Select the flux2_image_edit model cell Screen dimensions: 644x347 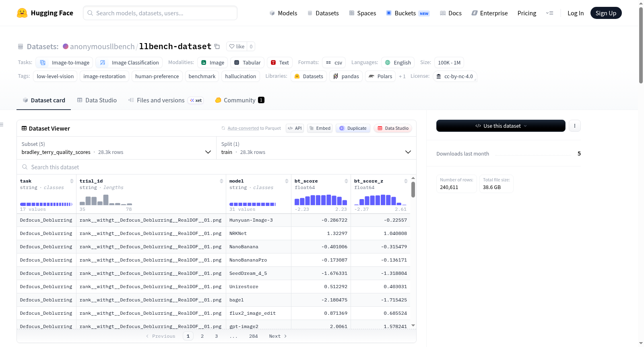(x=258, y=313)
